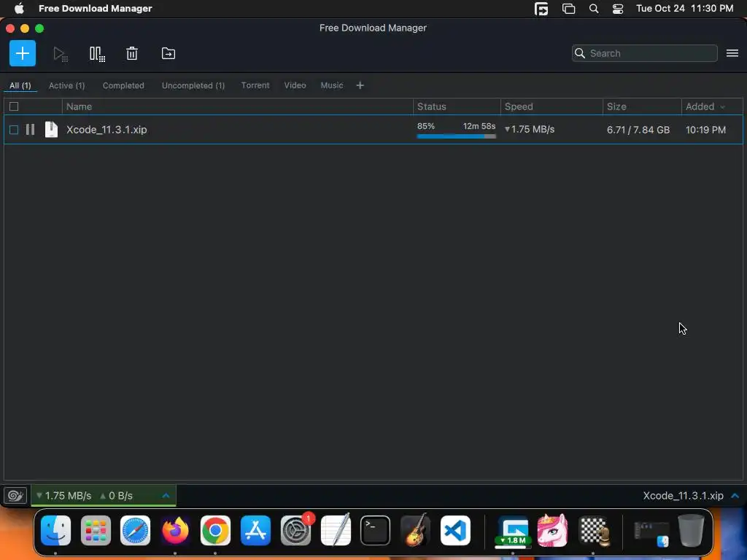This screenshot has width=747, height=560.
Task: Show the Uncompleted (1) tab
Action: [x=193, y=86]
